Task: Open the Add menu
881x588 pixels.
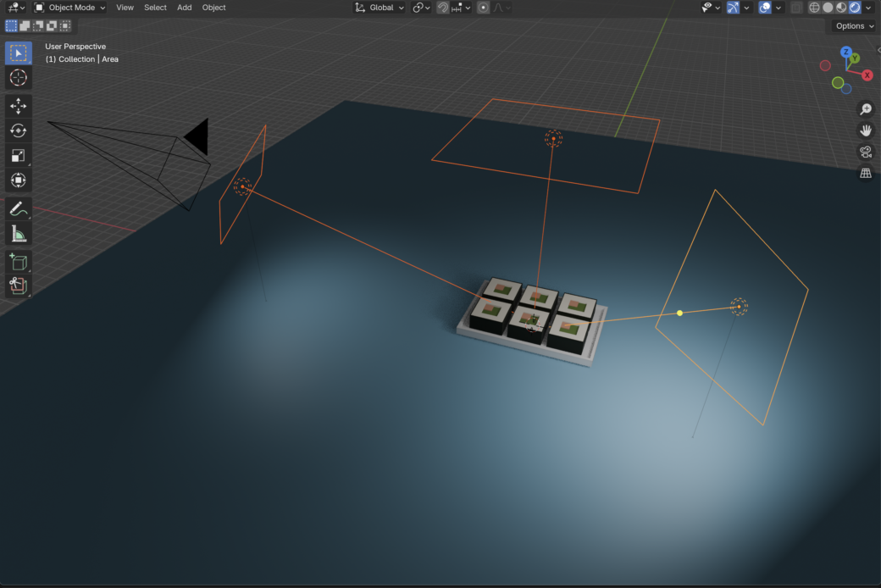Action: tap(184, 8)
